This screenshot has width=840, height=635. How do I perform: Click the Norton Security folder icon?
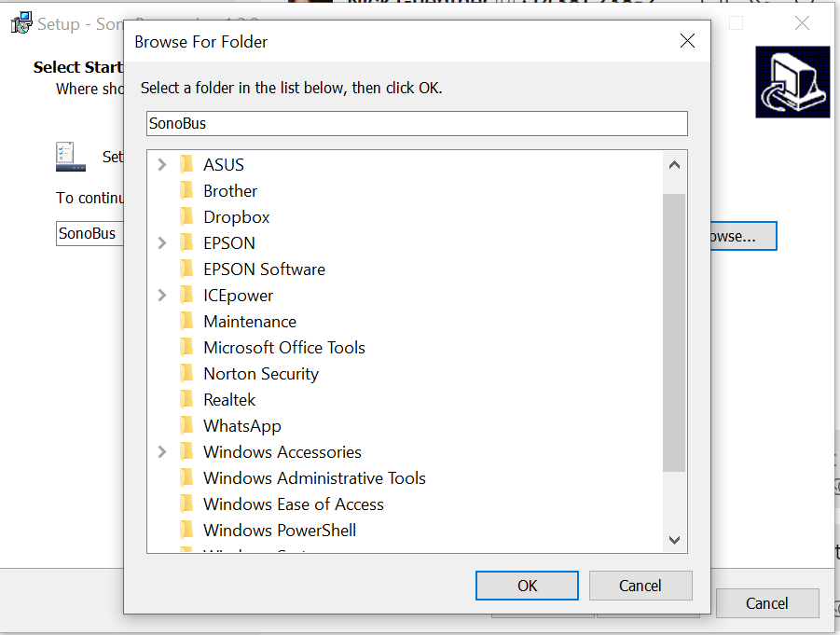click(186, 374)
